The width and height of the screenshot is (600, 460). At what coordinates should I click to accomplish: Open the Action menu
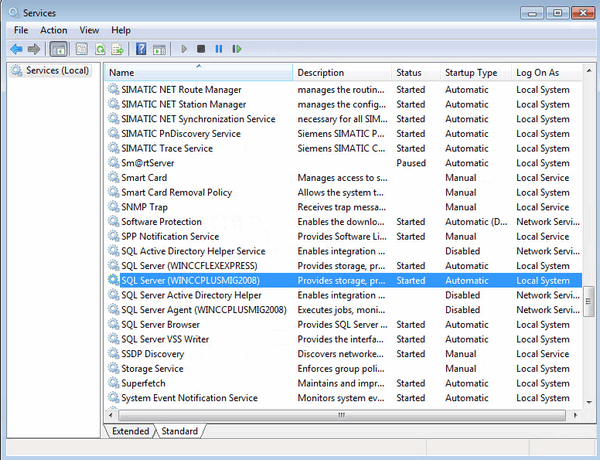54,30
